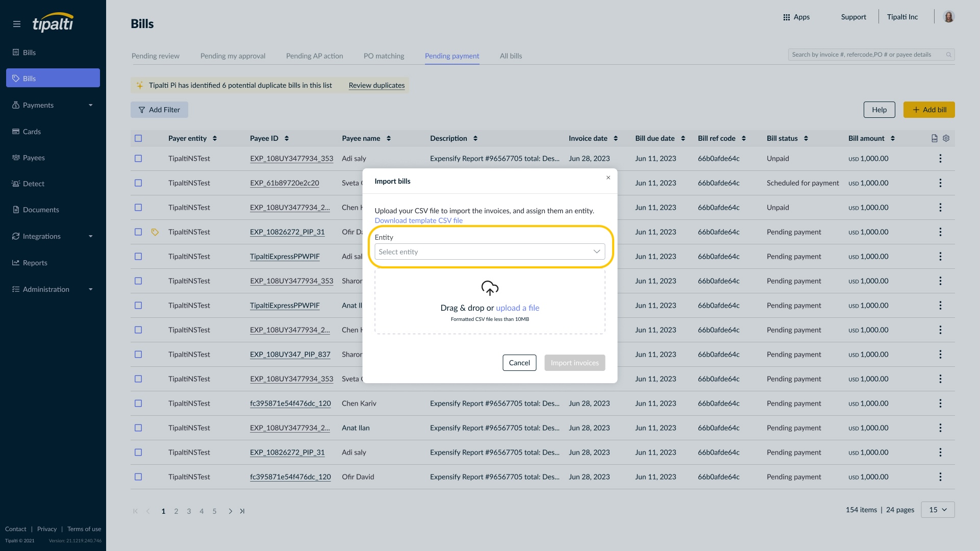Check the Anat Ilan row checkbox

click(138, 428)
